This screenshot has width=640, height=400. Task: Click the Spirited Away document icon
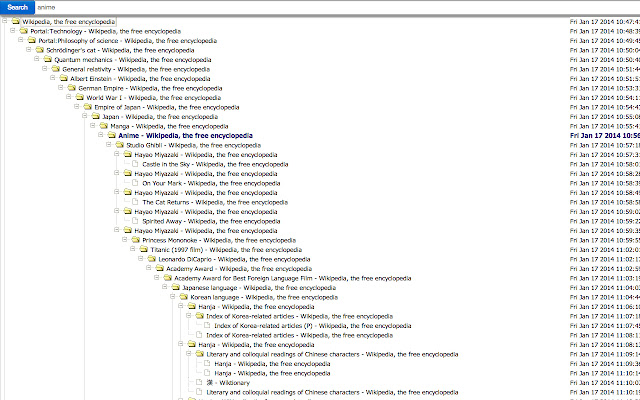tap(136, 221)
